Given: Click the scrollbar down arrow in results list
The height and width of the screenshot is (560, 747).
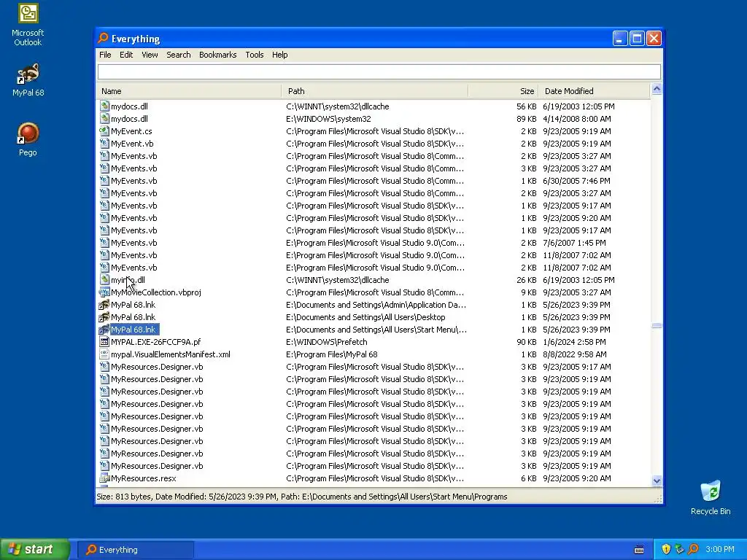Looking at the screenshot, I should pyautogui.click(x=657, y=481).
